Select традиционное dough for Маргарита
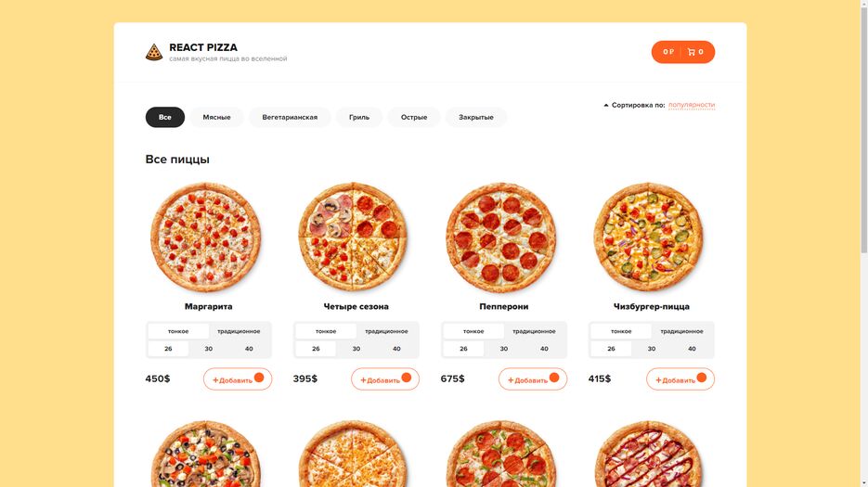Screen dimensions: 868x487 point(239,331)
